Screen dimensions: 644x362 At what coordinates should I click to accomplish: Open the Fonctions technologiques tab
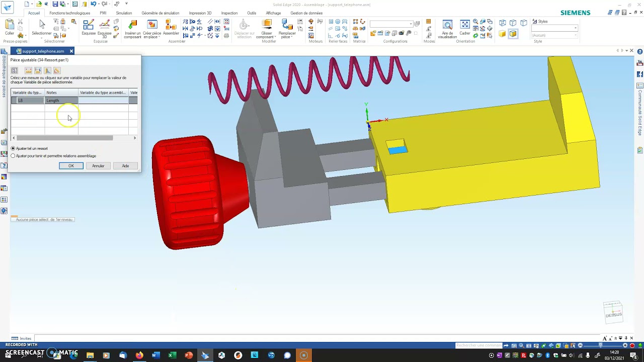pyautogui.click(x=70, y=13)
